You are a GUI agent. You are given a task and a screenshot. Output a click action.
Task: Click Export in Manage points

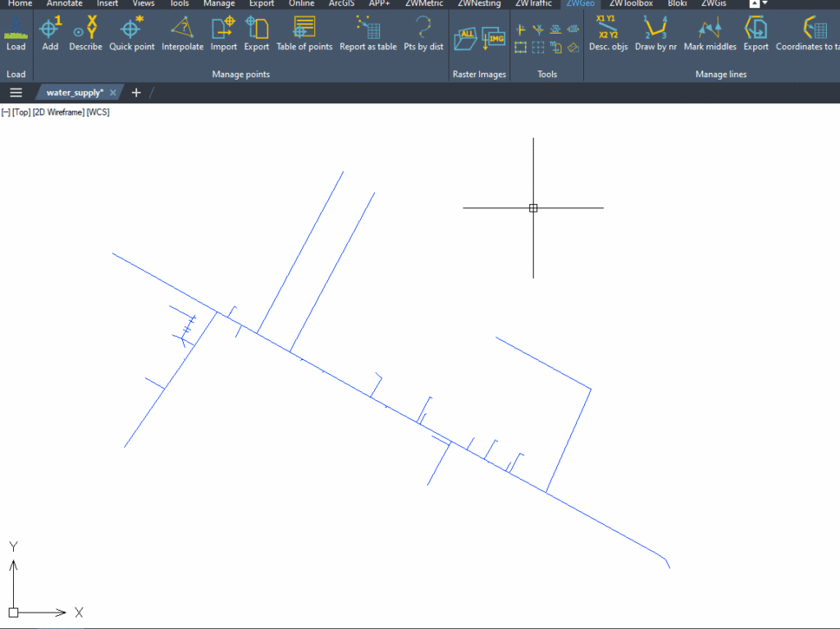tap(256, 34)
